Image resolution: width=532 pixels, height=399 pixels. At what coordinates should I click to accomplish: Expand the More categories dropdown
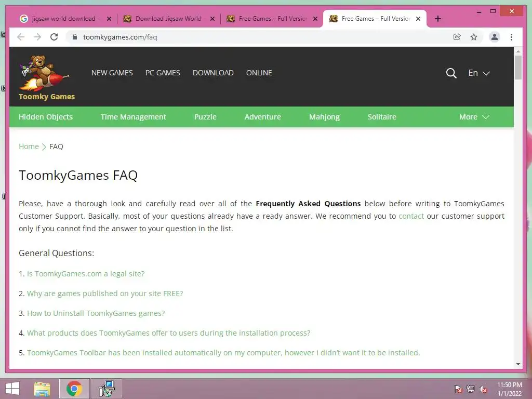(474, 117)
